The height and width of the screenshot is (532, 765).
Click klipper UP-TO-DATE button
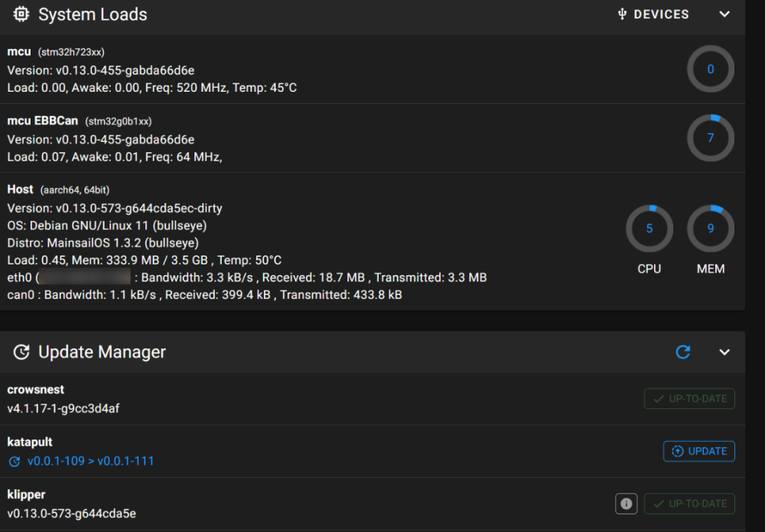pyautogui.click(x=689, y=504)
